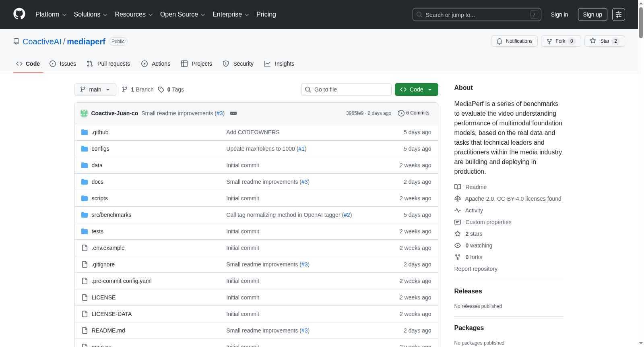Open pull request #1 link in configs row
Screen dimensions: 644x347
[301, 149]
